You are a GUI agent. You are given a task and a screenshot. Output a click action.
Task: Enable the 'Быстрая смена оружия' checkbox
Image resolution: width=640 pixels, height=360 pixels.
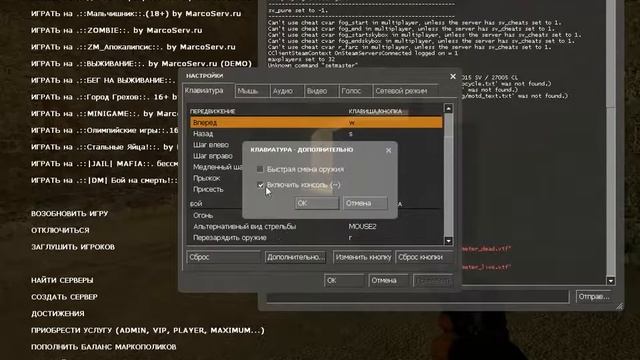260,169
